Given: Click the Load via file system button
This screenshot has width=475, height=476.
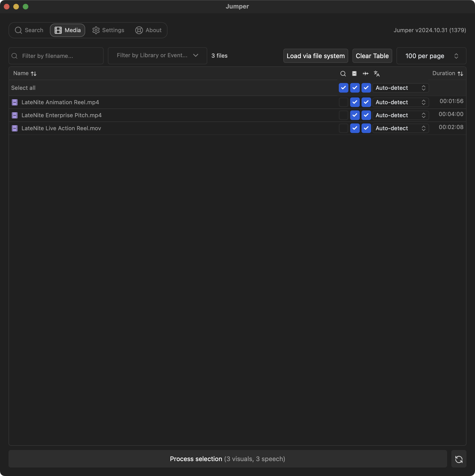Looking at the screenshot, I should (315, 56).
